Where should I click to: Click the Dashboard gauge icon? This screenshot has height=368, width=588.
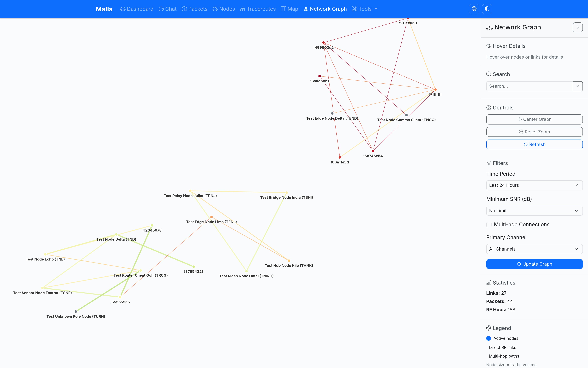pos(123,9)
